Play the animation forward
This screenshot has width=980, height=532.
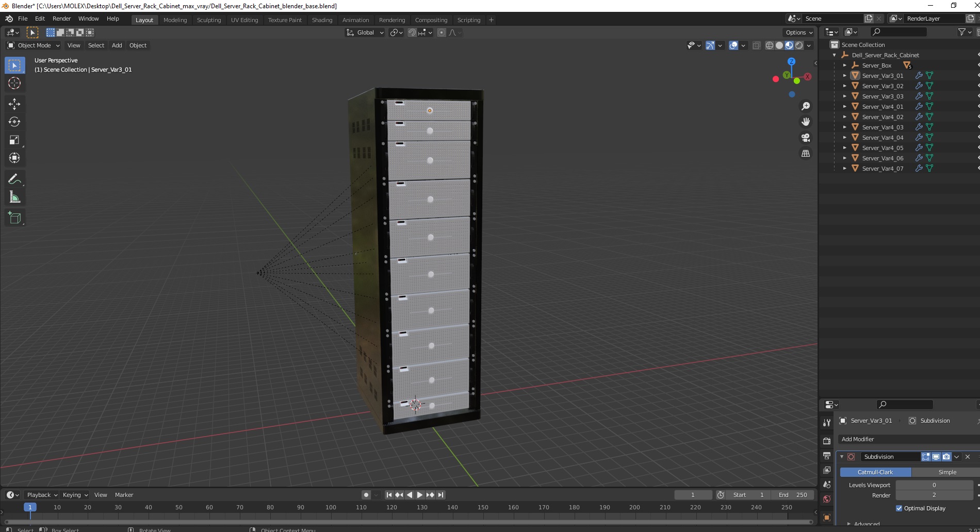(x=420, y=495)
